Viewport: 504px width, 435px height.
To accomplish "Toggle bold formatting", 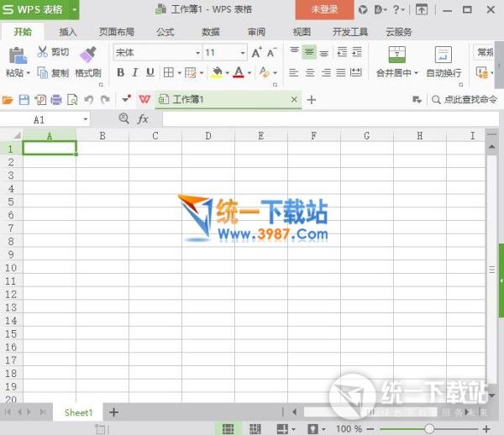I will click(x=120, y=72).
